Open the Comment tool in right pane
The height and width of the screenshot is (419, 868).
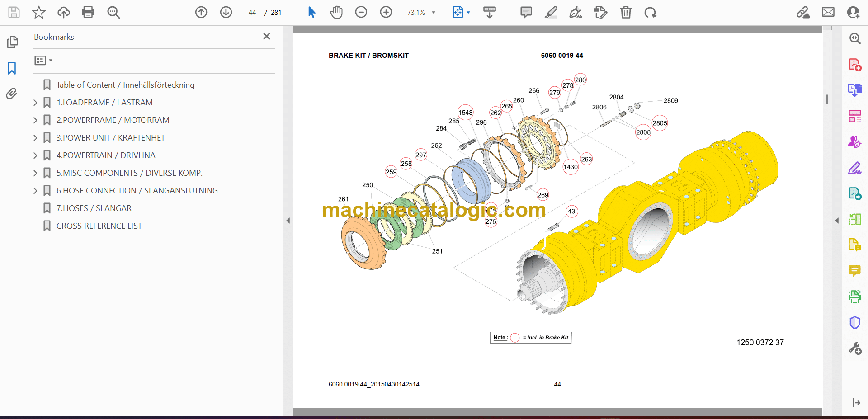854,271
